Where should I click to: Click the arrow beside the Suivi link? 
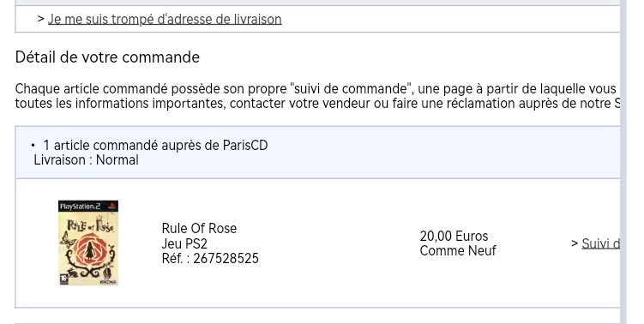[575, 243]
